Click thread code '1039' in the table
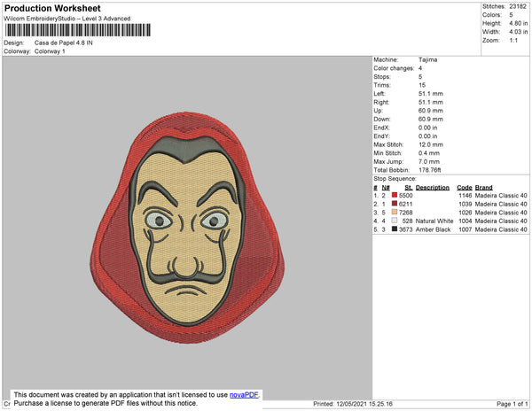532x411 pixels. (x=465, y=204)
